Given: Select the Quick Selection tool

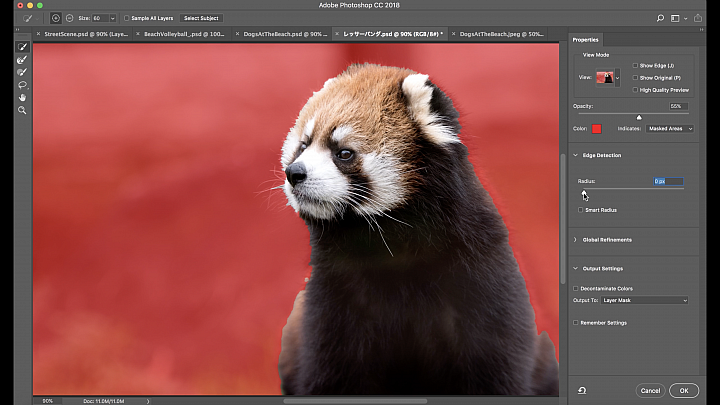Looking at the screenshot, I should [22, 47].
